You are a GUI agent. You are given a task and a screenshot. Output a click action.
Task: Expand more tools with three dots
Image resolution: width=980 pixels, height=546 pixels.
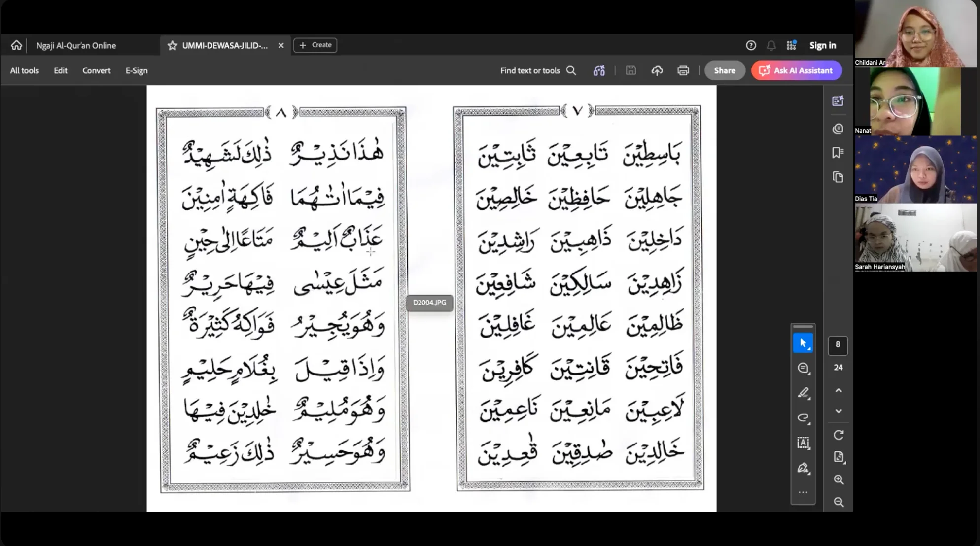[803, 492]
